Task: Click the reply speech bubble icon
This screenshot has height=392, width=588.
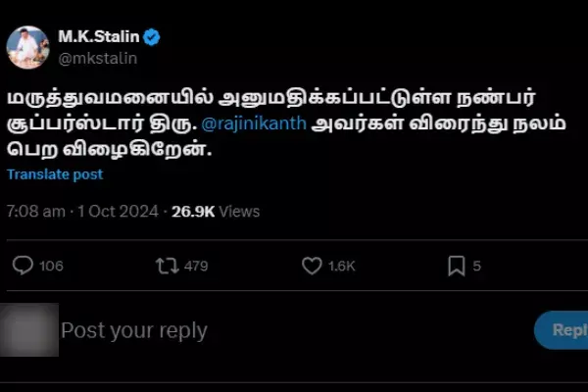Action: point(24,266)
